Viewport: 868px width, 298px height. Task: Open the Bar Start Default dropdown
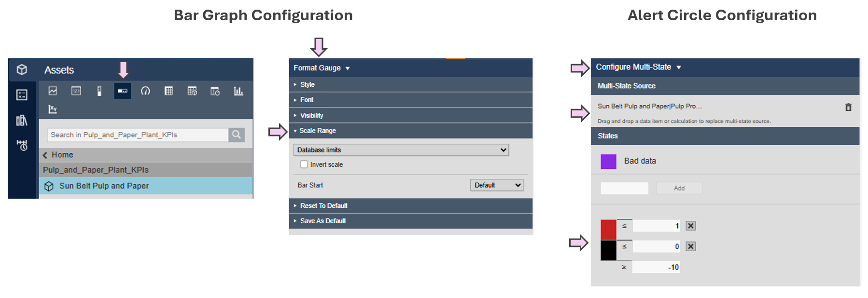pyautogui.click(x=497, y=185)
